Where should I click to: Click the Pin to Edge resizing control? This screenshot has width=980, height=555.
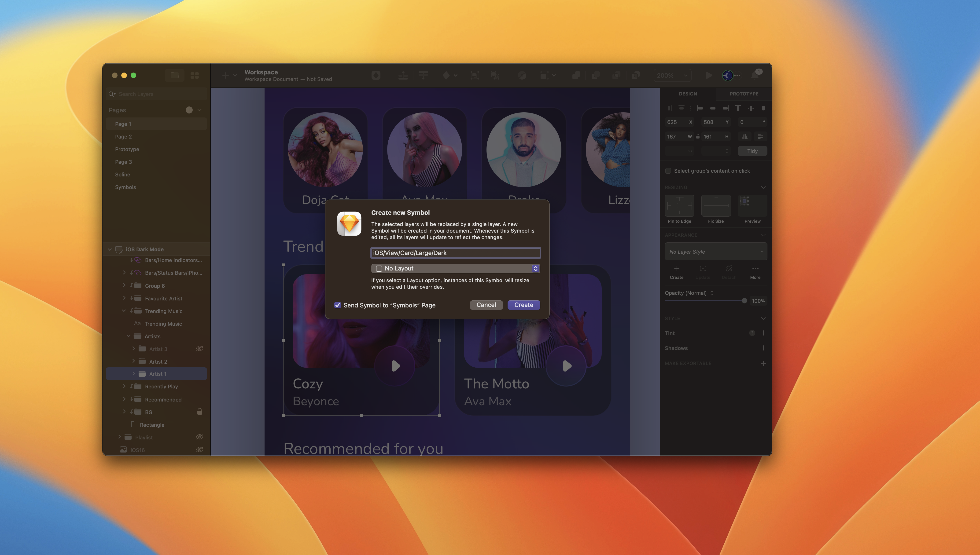(679, 206)
